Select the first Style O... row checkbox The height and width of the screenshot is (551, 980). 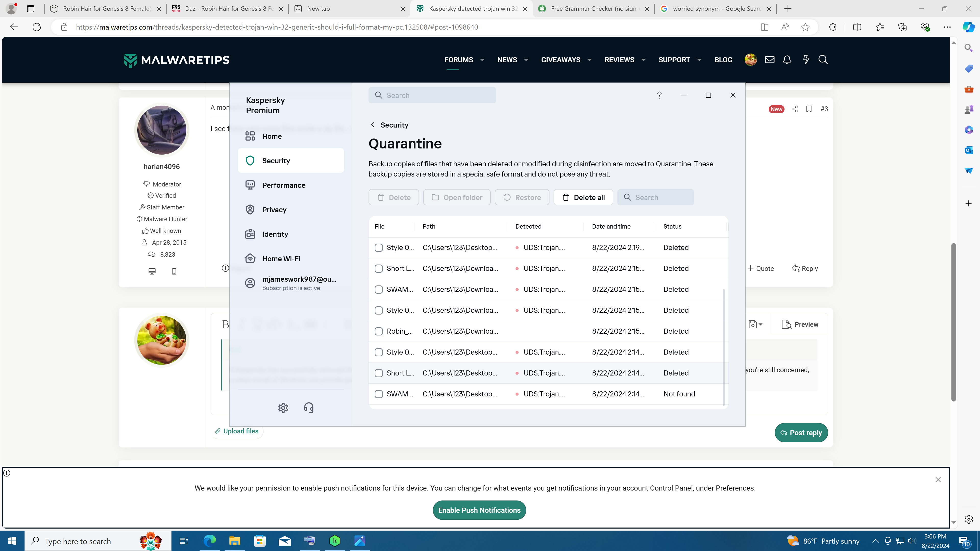click(378, 247)
